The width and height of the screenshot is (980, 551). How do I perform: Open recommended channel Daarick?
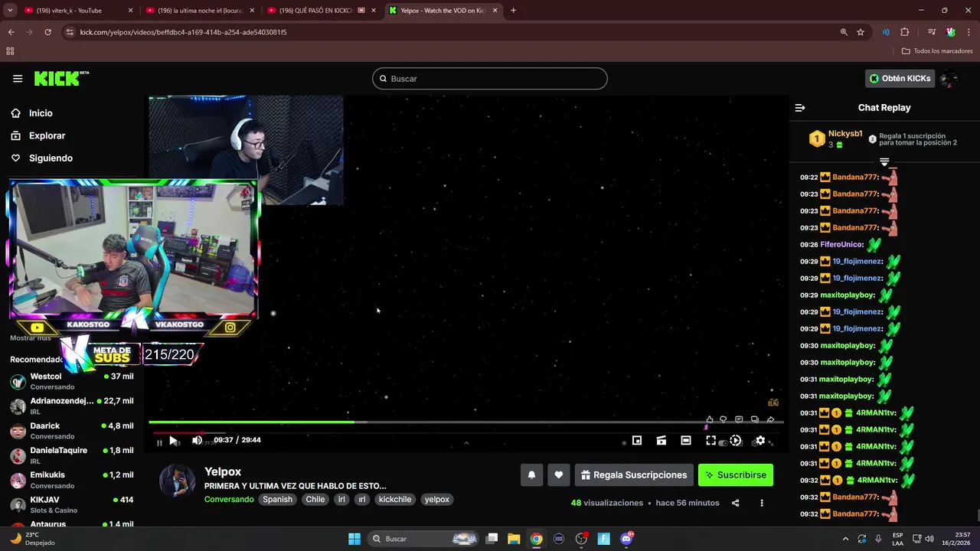(x=71, y=431)
